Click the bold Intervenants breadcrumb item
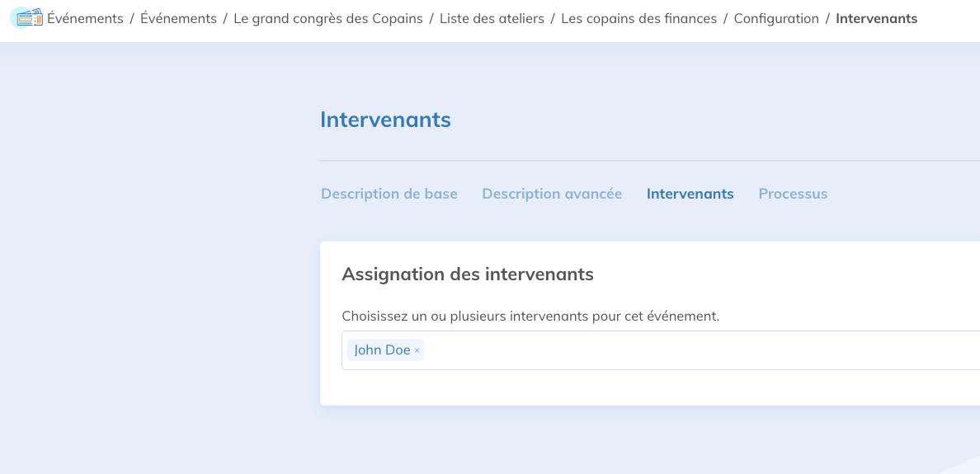This screenshot has height=474, width=980. (x=876, y=18)
